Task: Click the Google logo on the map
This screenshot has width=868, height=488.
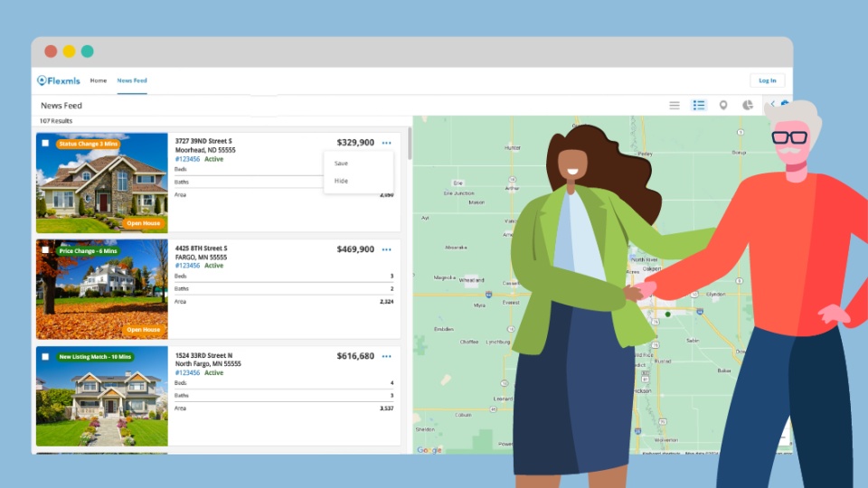Action: (429, 450)
